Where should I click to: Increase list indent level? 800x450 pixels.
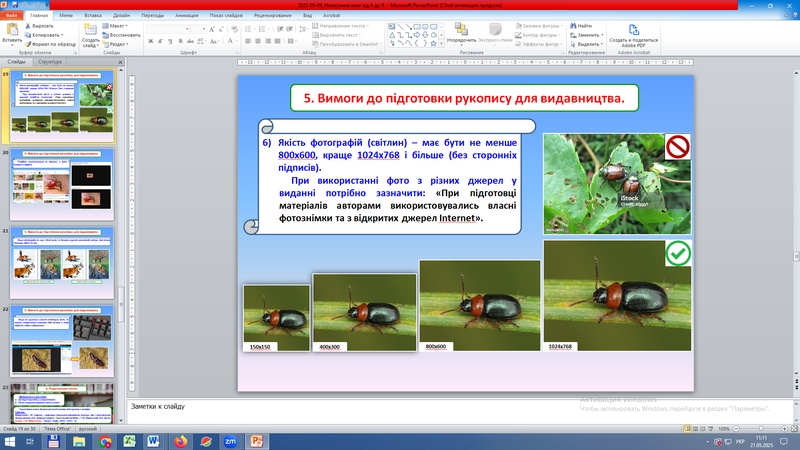pos(290,29)
